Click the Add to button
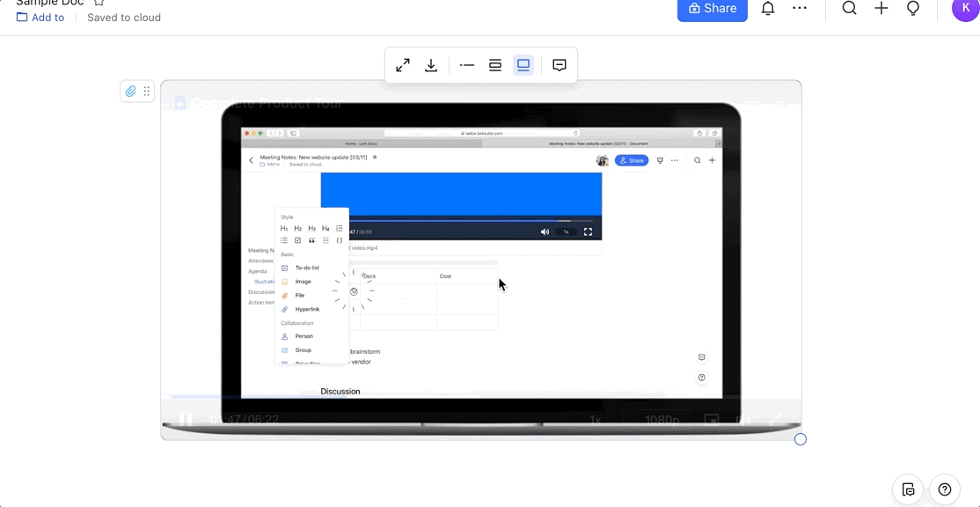The width and height of the screenshot is (980, 507). click(x=40, y=18)
